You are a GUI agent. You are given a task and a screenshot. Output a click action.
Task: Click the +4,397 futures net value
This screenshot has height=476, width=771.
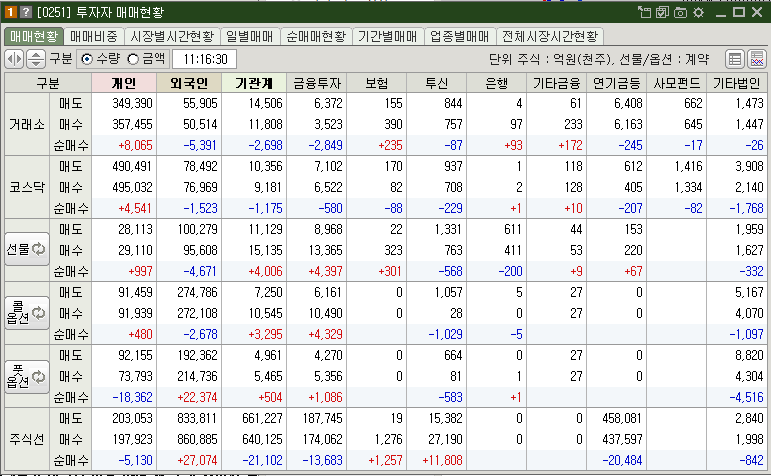[325, 271]
